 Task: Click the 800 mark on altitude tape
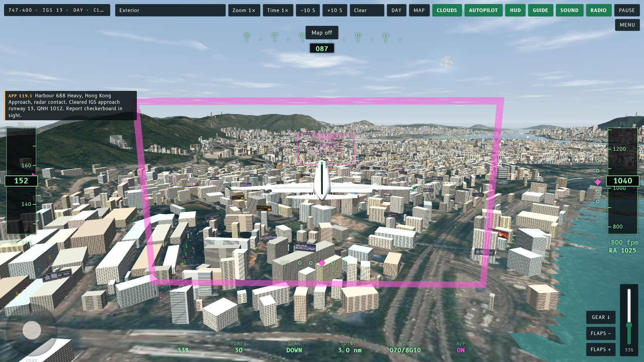pos(618,226)
